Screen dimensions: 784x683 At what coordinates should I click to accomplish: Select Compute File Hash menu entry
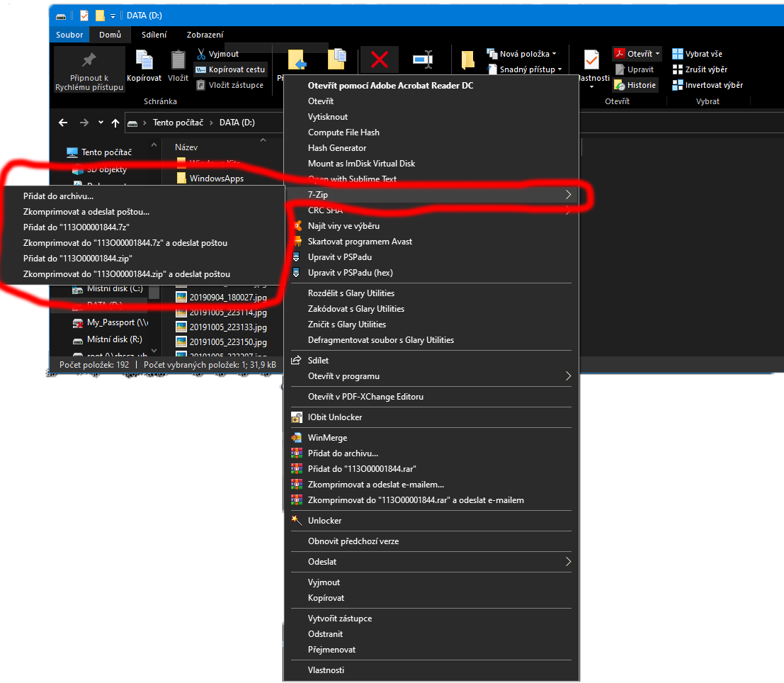pyautogui.click(x=343, y=132)
